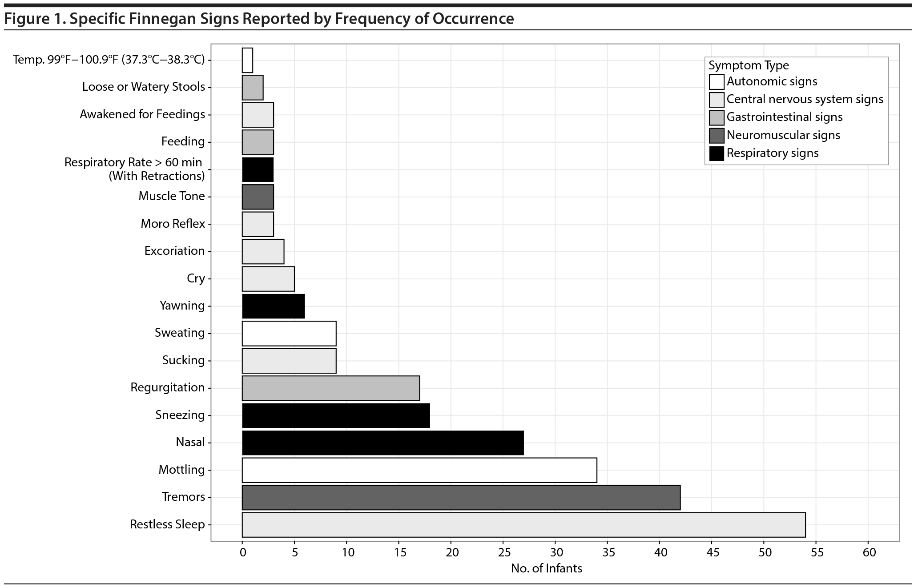Click the Nasal bar
Screen dimensions: 918x588
pos(382,443)
